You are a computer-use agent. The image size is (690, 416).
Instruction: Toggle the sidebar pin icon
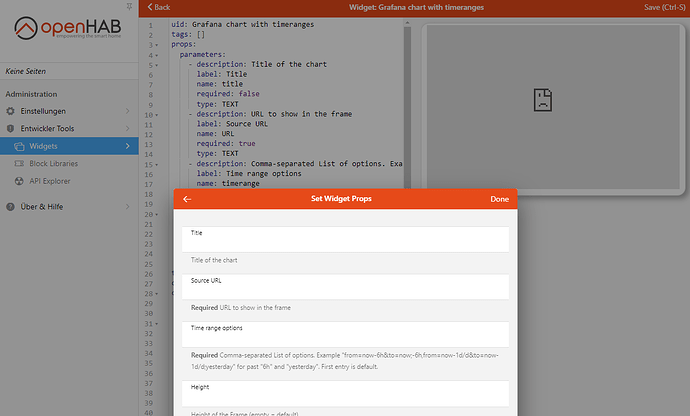coord(129,6)
